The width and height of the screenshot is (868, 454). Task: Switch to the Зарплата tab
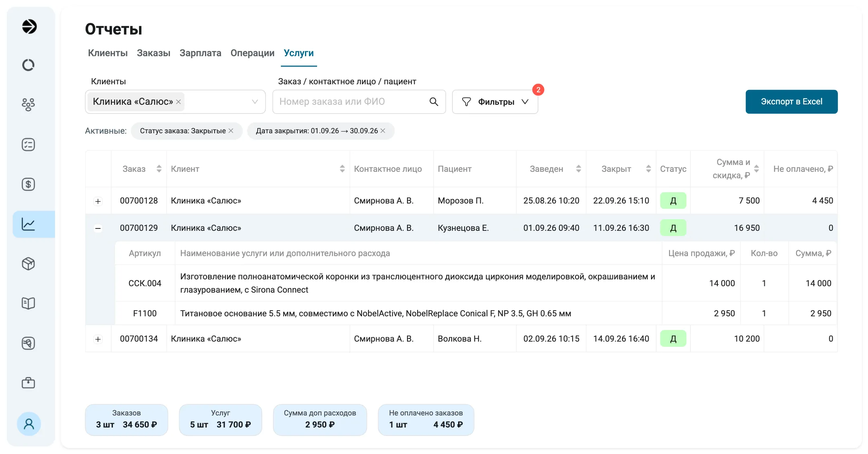[x=200, y=53]
